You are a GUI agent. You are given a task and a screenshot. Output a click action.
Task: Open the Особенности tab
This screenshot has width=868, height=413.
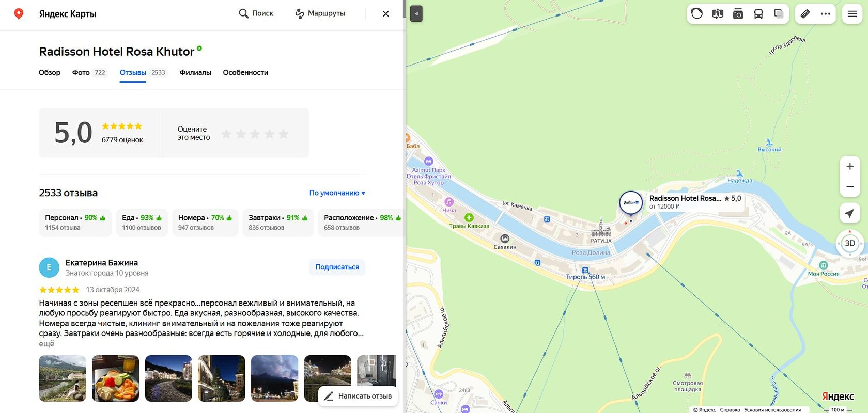click(245, 72)
